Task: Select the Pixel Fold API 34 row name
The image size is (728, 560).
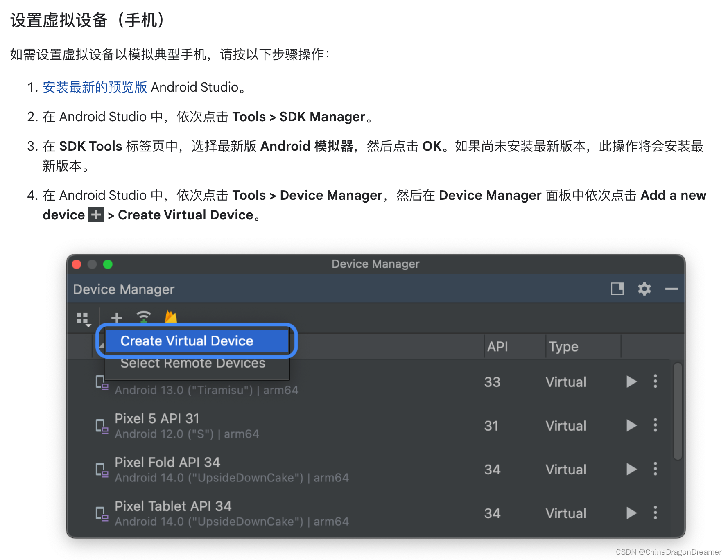Action: click(x=167, y=462)
